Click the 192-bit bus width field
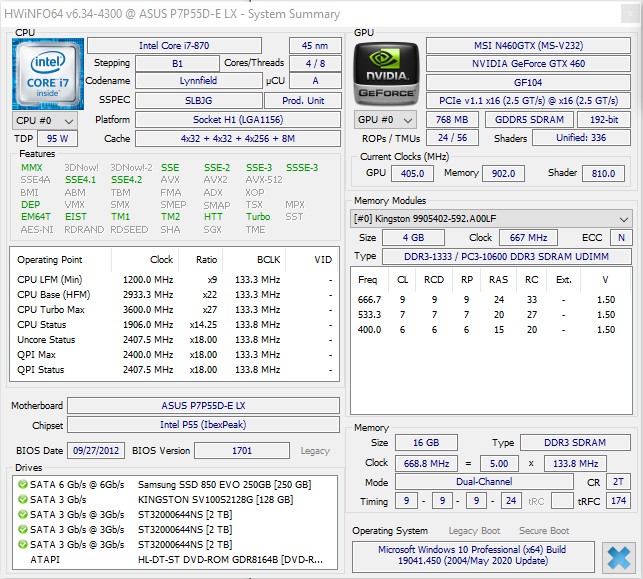 [604, 120]
